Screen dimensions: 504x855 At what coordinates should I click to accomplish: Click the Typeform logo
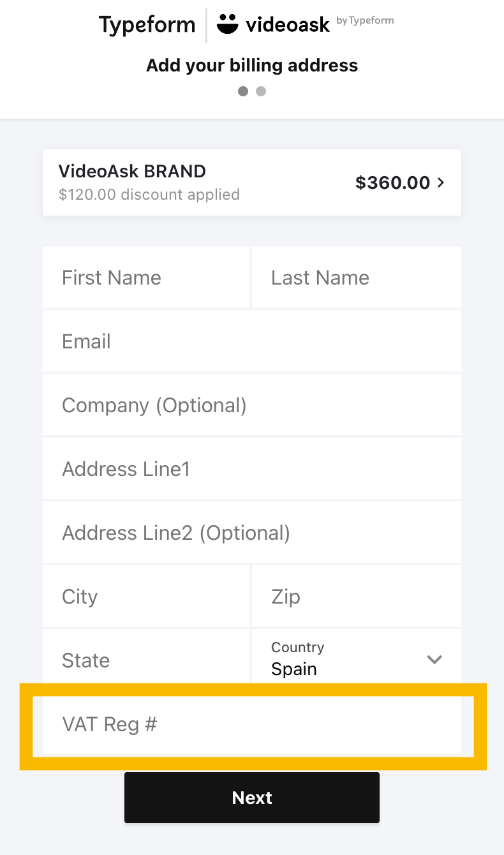click(x=147, y=25)
